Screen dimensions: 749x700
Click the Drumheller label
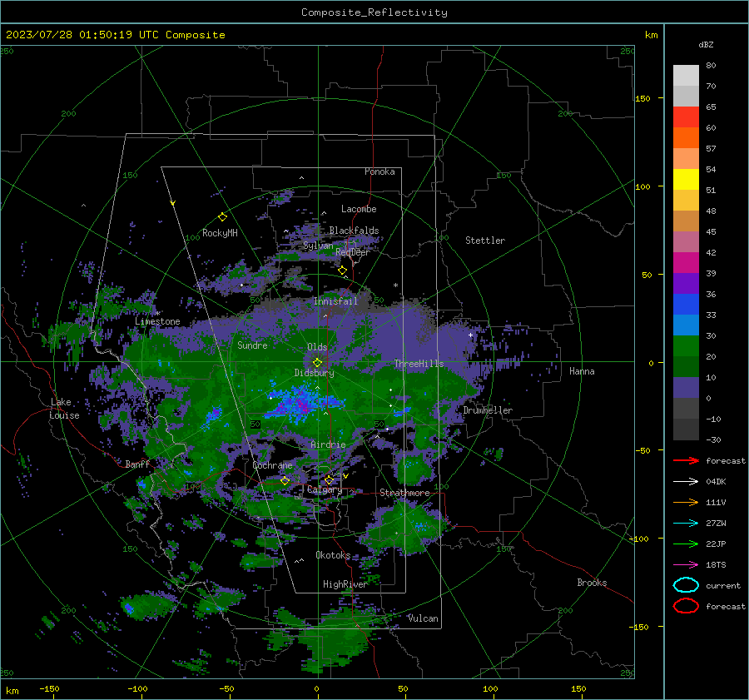pyautogui.click(x=488, y=410)
